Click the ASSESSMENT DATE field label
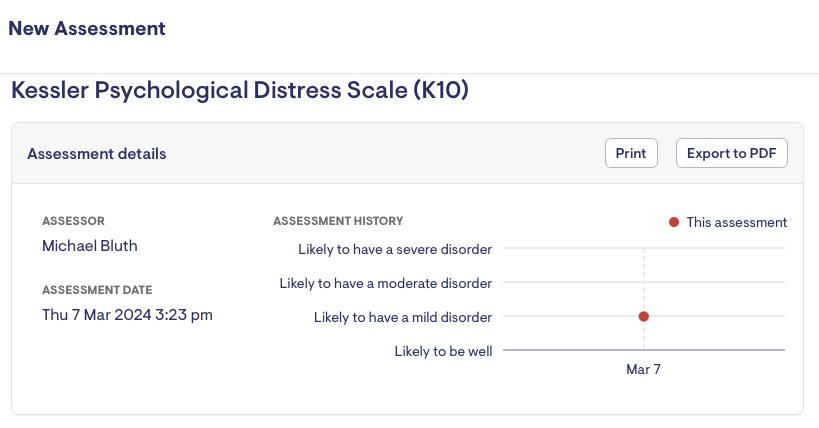Image resolution: width=819 pixels, height=428 pixels. coord(97,290)
